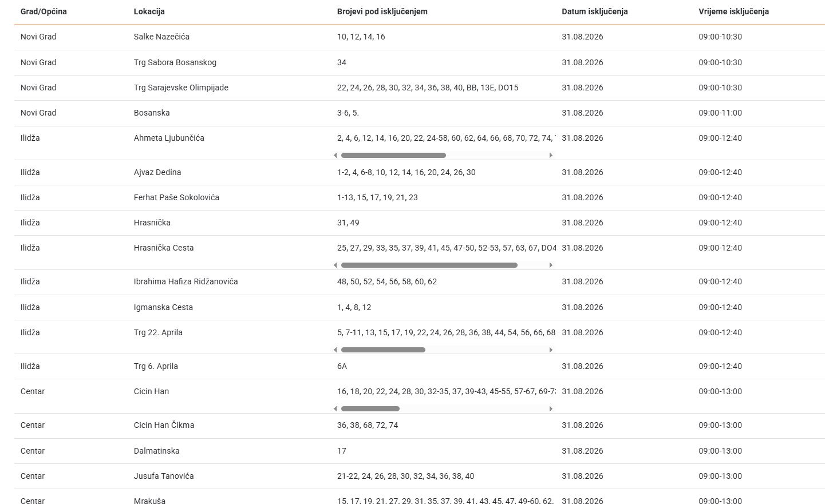Select the Dalmatinska location cell

tap(157, 451)
